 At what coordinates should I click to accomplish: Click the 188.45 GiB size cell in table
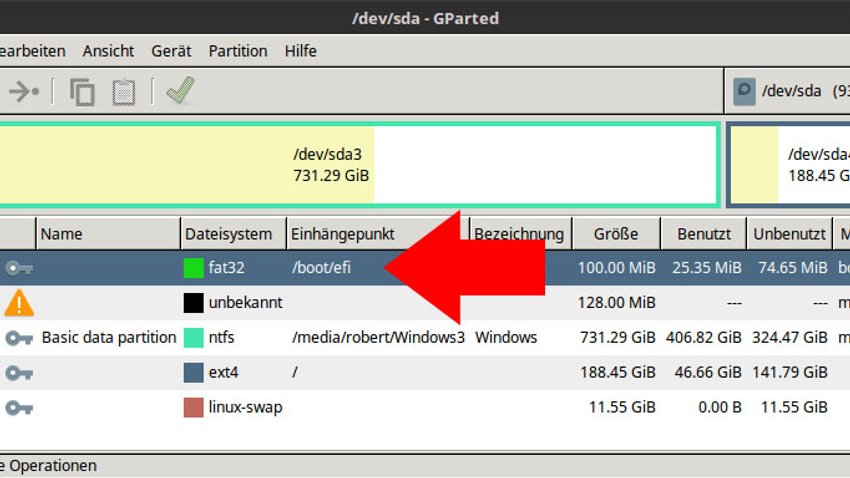(x=618, y=373)
